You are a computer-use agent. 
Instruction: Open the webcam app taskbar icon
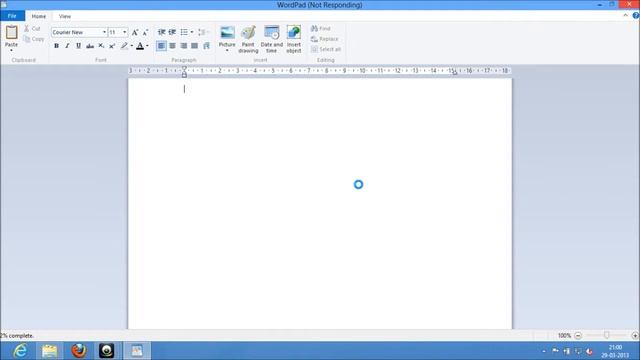pyautogui.click(x=107, y=351)
